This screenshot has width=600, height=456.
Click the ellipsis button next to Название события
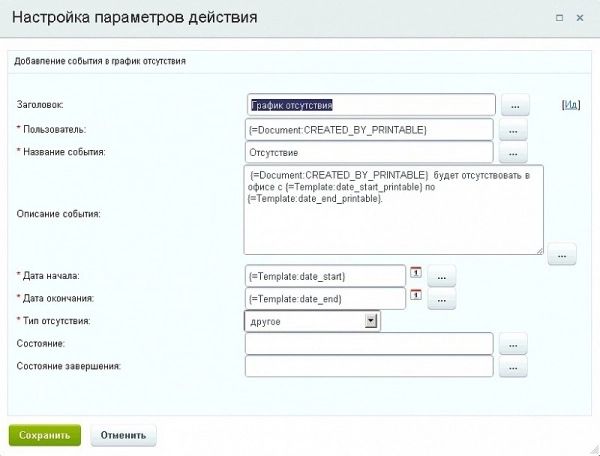(x=514, y=153)
